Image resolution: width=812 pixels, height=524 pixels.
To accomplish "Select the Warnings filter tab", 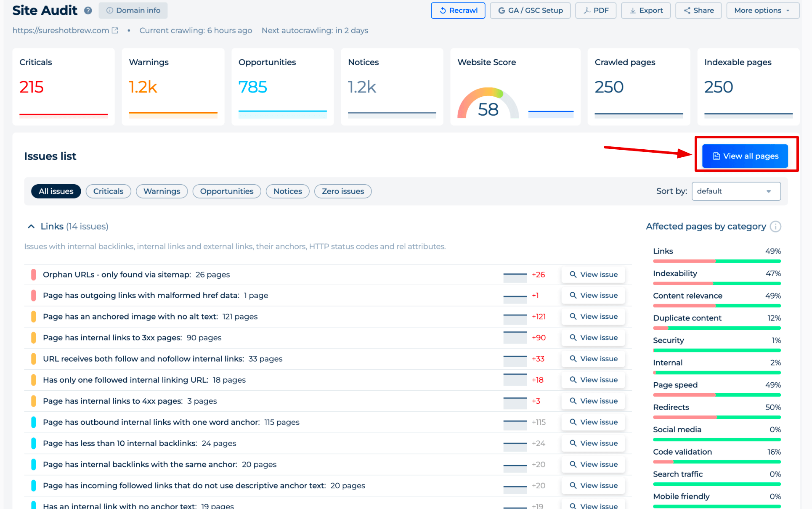I will pos(161,191).
